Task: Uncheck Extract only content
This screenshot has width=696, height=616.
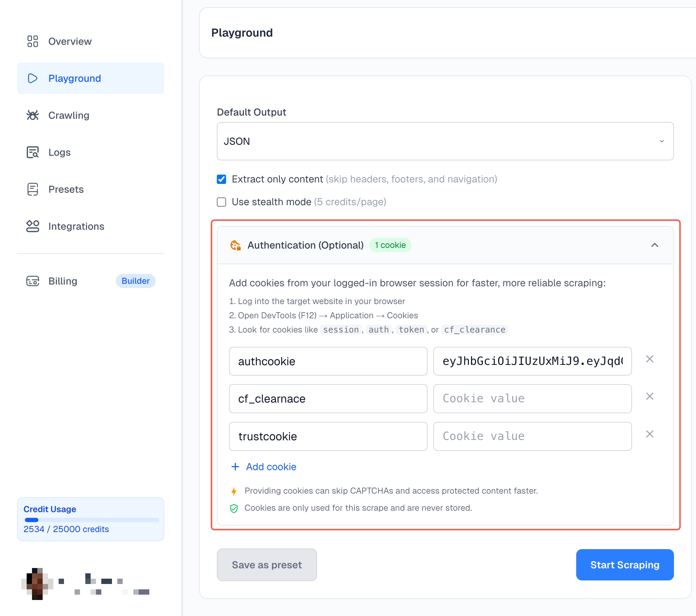Action: click(221, 179)
